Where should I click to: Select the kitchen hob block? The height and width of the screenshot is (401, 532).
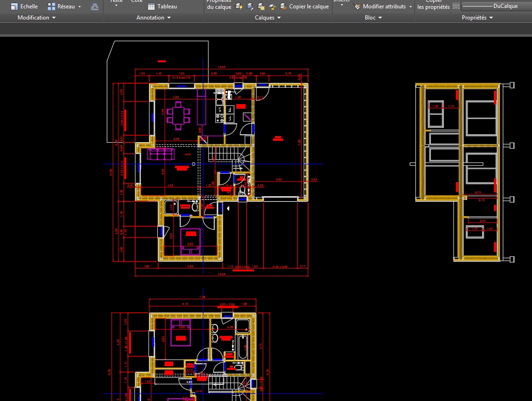(220, 118)
